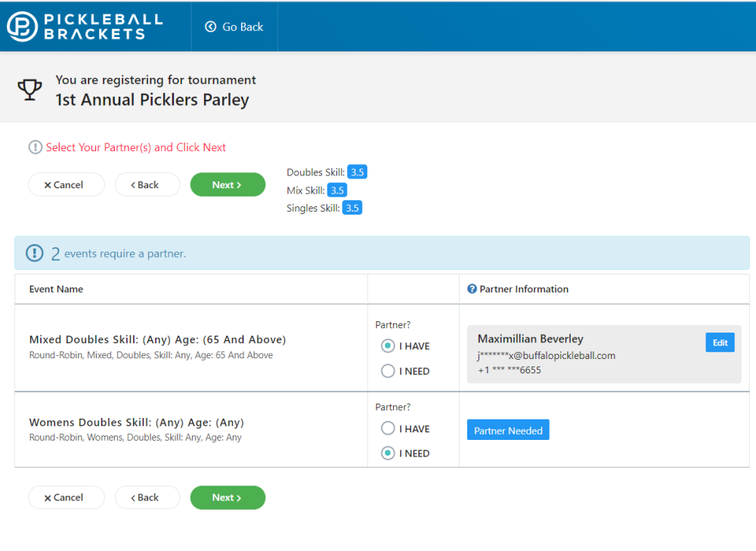Click the top Cancel button
The height and width of the screenshot is (551, 756).
(x=67, y=185)
